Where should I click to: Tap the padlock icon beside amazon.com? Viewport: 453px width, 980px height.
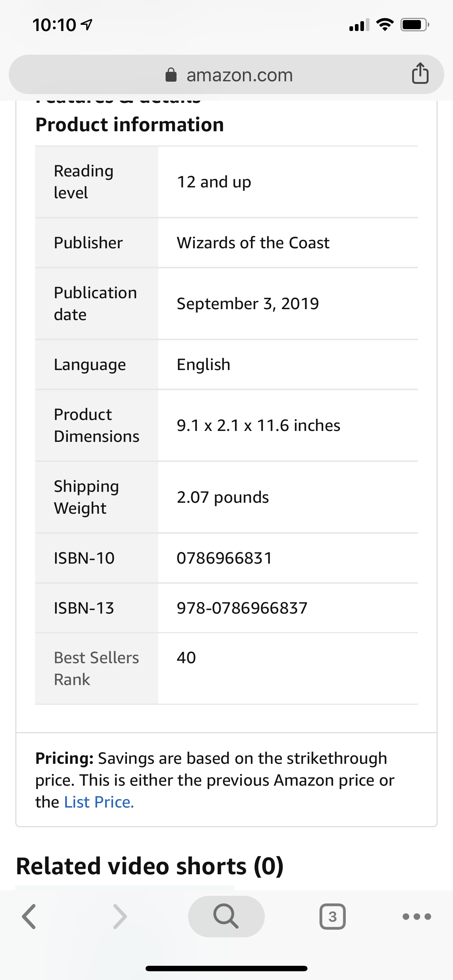tap(171, 75)
